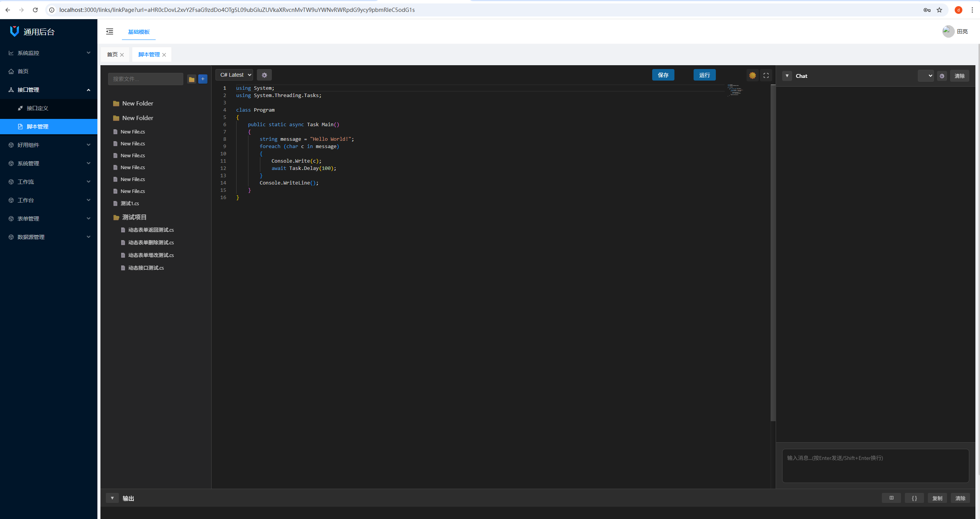Open the Chat model selector dropdown
The image size is (980, 519).
coord(926,76)
